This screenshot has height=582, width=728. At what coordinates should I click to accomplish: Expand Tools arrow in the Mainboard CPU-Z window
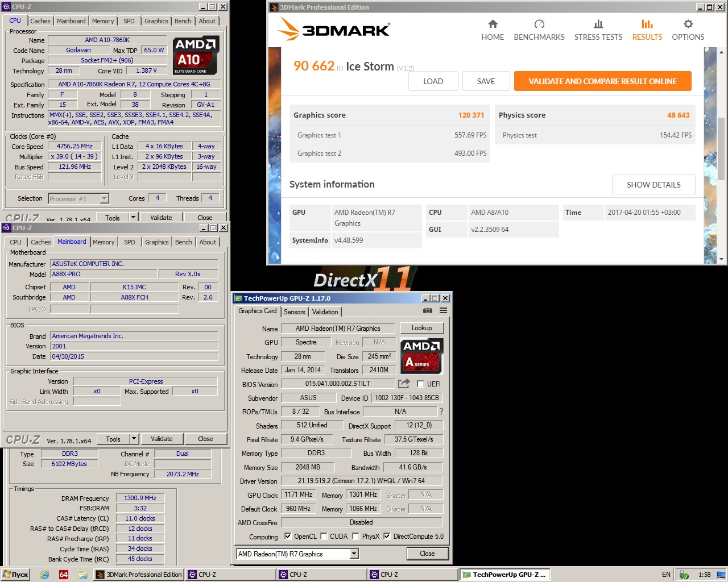pos(134,439)
